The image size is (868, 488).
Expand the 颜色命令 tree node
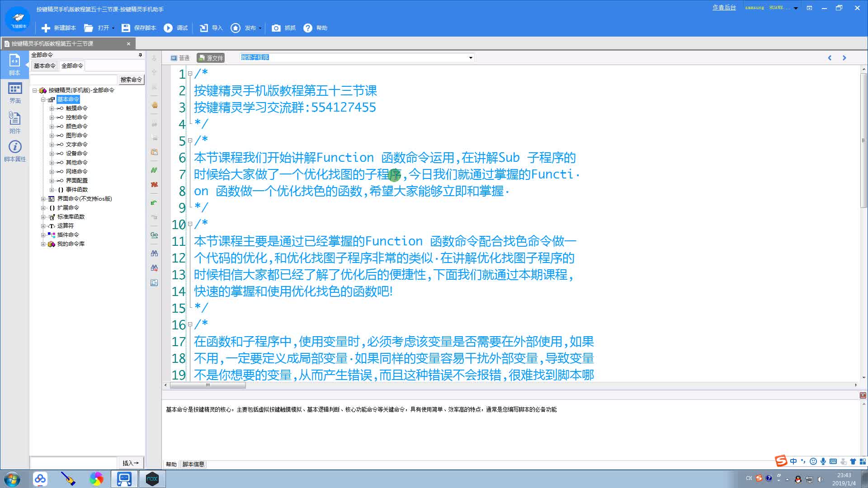pyautogui.click(x=52, y=127)
